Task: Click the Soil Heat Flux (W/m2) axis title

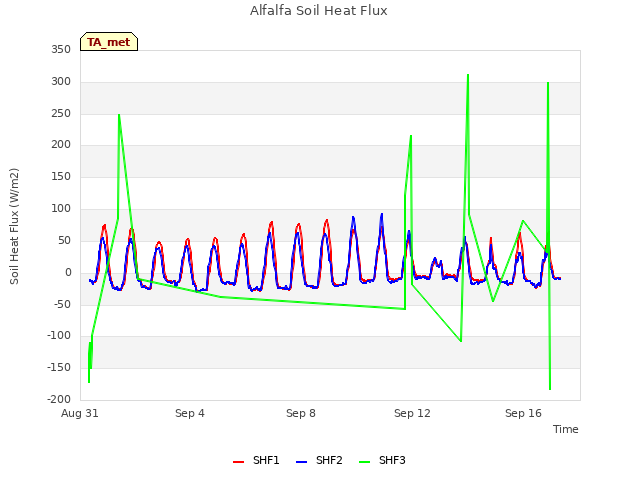Action: [14, 226]
